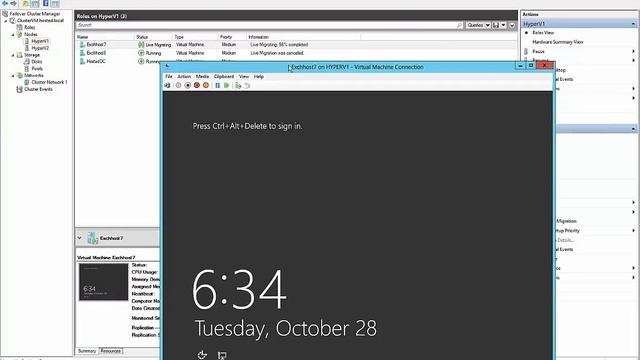Open the File menu in VM Connection
The image size is (640, 360).
tap(169, 76)
